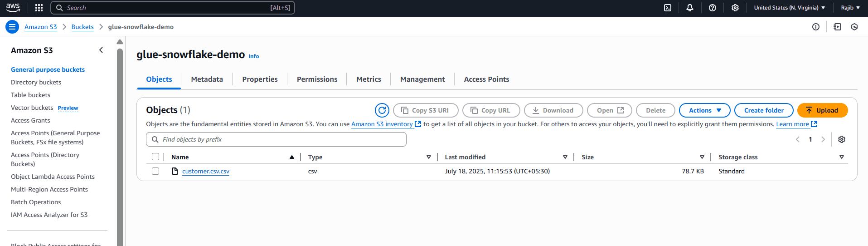Click the Upload button
Screen dimensions: 868x246
(x=822, y=110)
